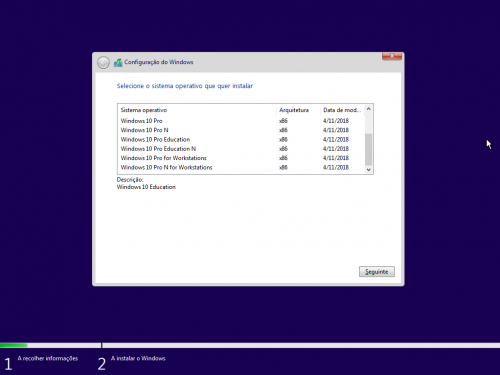Choose Windows 10 Pro Education
This screenshot has height=375, width=500.
(242, 139)
